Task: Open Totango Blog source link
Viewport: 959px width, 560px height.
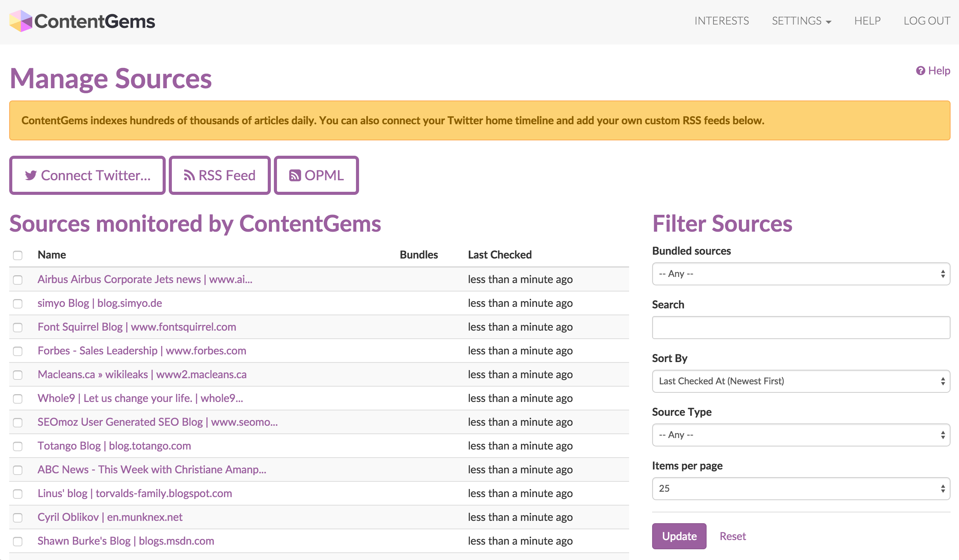Action: [114, 446]
